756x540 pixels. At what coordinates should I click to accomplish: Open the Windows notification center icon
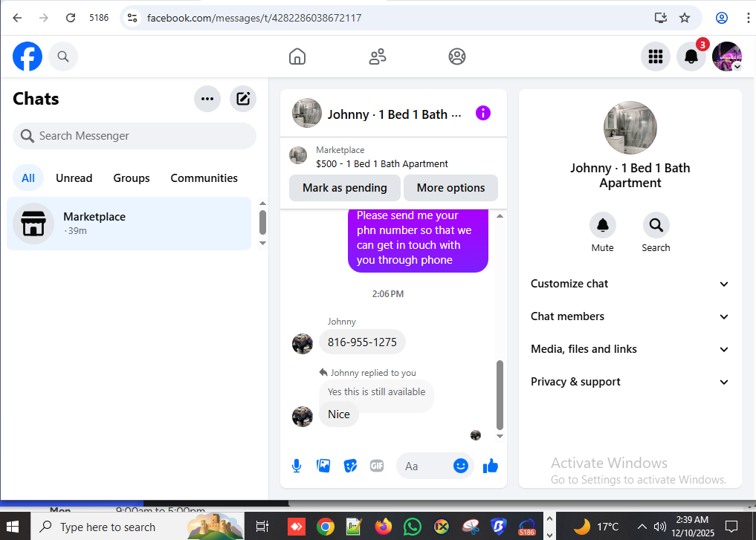pyautogui.click(x=731, y=527)
